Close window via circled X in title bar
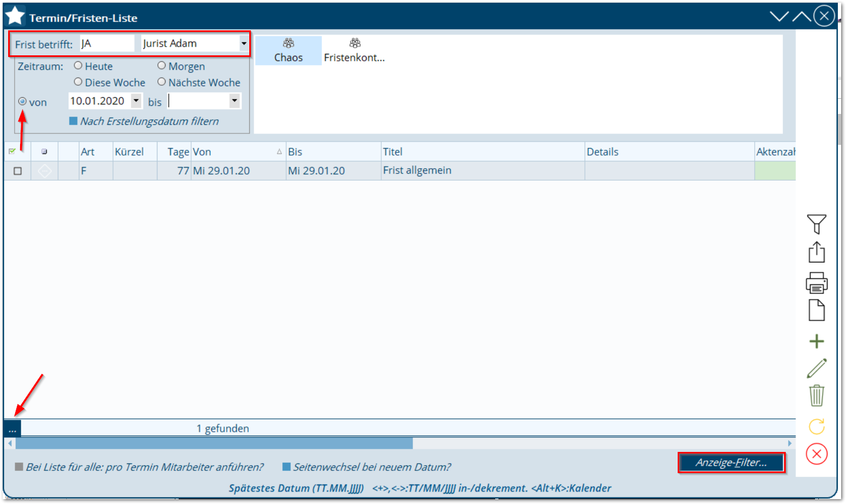 click(824, 16)
